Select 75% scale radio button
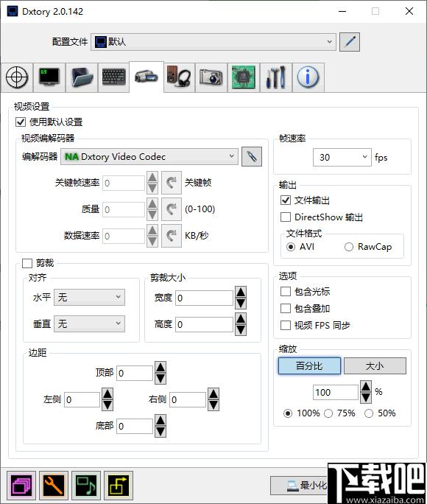This screenshot has width=427, height=504. click(328, 413)
